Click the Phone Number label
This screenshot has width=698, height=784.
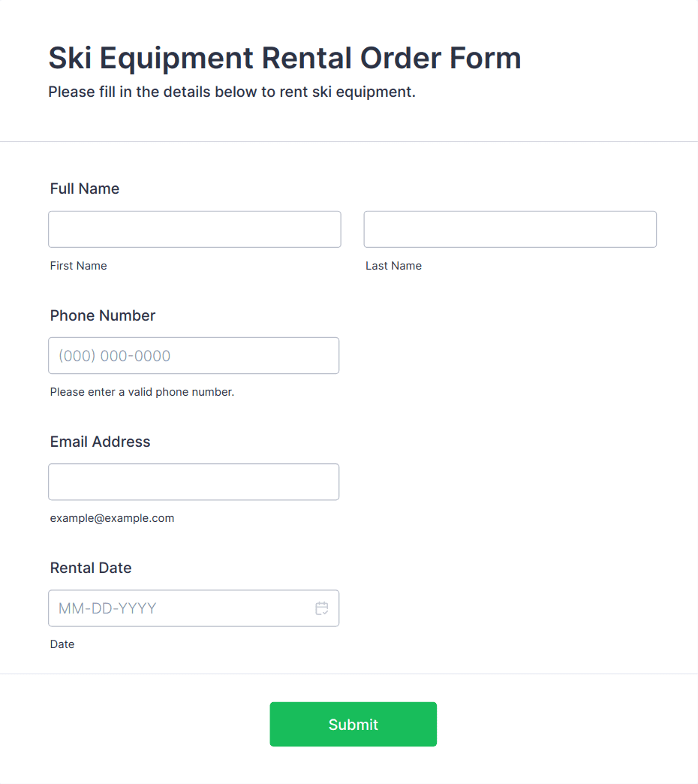[103, 315]
